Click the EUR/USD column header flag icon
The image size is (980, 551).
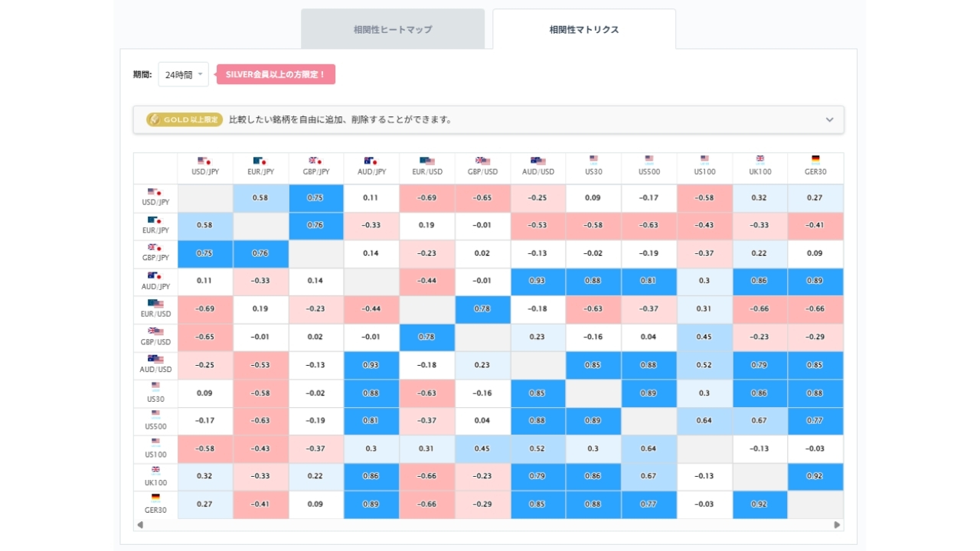pyautogui.click(x=427, y=161)
